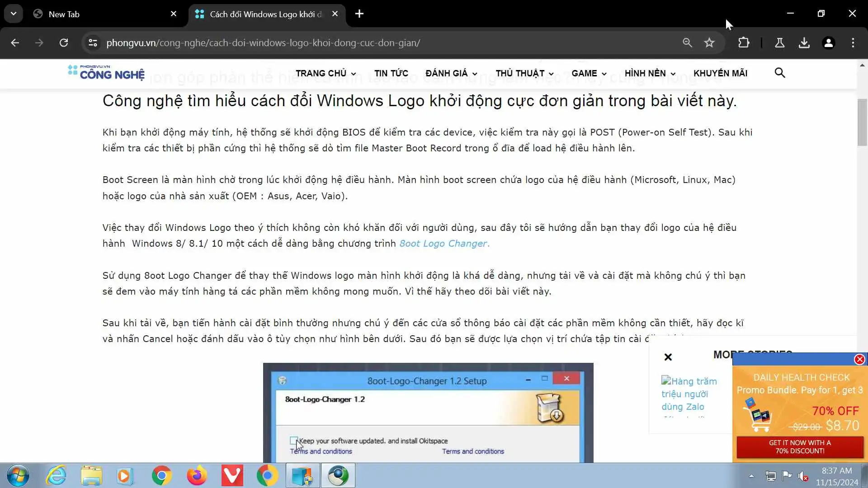Open Downloads from the toolbar icon
Viewport: 868px width, 488px height.
804,42
